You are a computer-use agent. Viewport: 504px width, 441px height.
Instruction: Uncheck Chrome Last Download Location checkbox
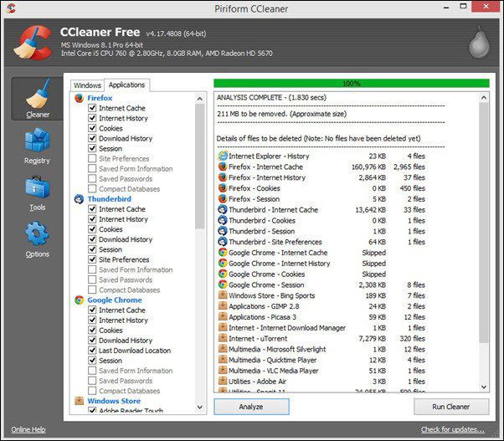point(92,350)
